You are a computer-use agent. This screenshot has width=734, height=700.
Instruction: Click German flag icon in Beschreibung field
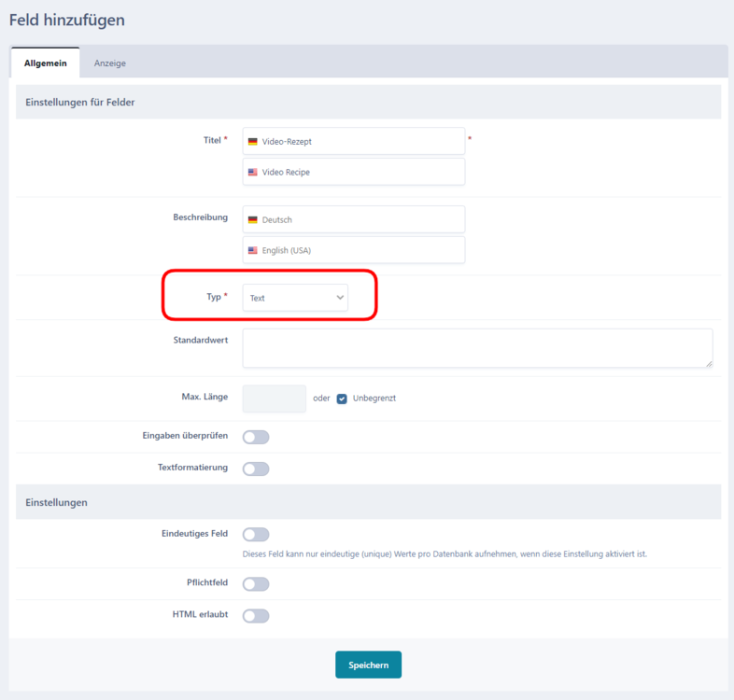click(x=252, y=220)
